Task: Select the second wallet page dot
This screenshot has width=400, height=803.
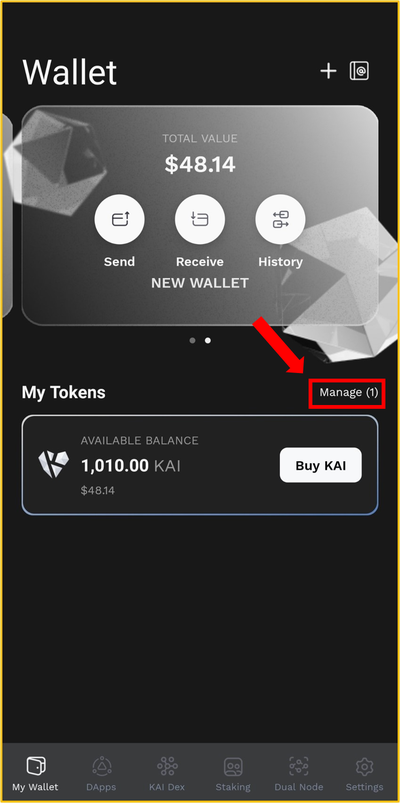Action: pyautogui.click(x=207, y=340)
